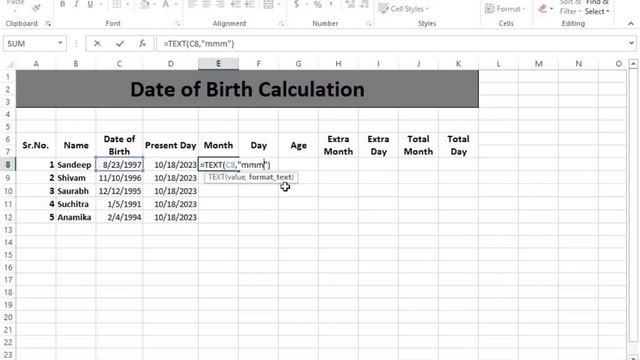Click birth date 8/23/1997 cell

coord(119,164)
